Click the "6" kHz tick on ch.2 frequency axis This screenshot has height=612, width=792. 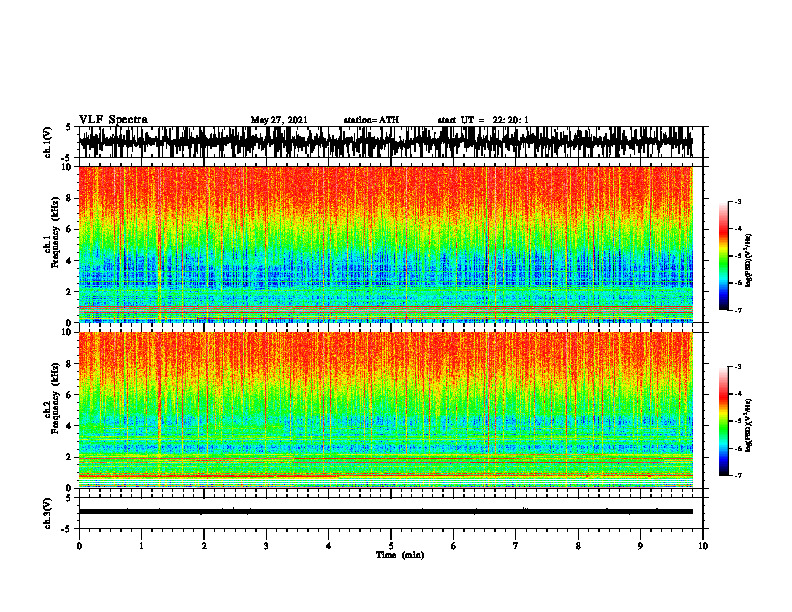[70, 395]
